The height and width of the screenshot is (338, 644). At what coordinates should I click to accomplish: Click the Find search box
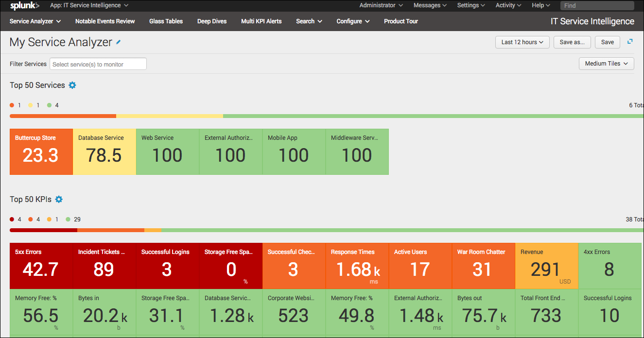click(x=597, y=6)
